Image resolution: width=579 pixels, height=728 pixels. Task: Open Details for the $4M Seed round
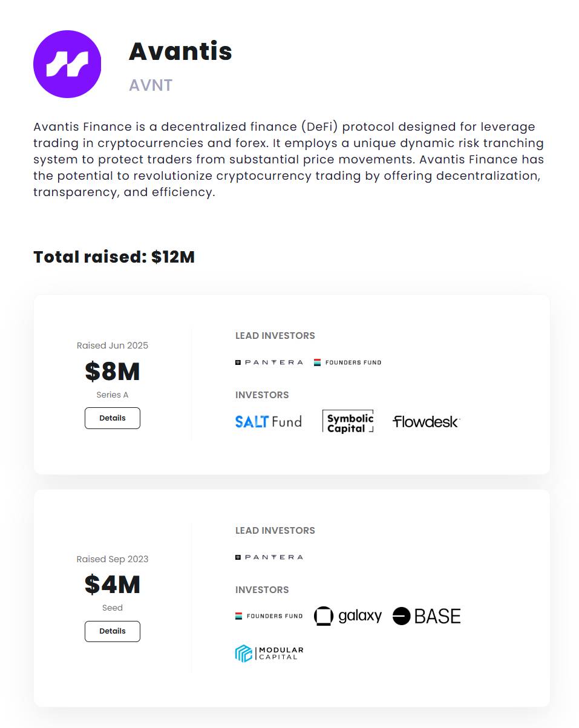click(x=113, y=631)
